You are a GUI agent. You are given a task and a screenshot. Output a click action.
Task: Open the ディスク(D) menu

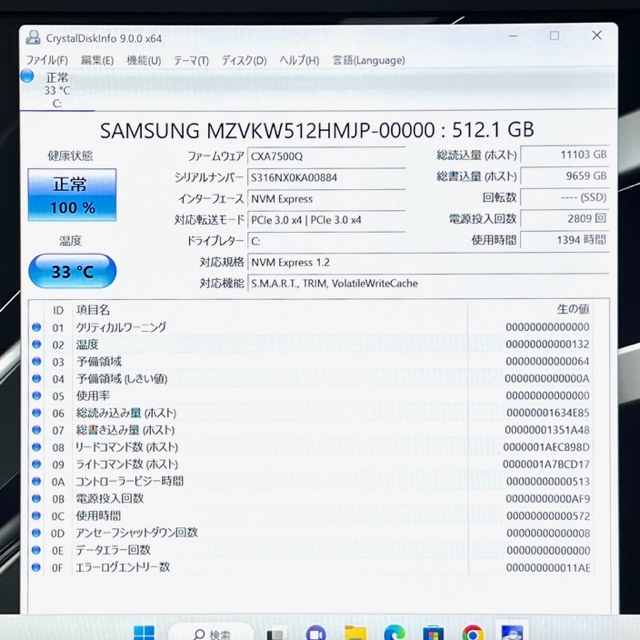click(x=244, y=60)
